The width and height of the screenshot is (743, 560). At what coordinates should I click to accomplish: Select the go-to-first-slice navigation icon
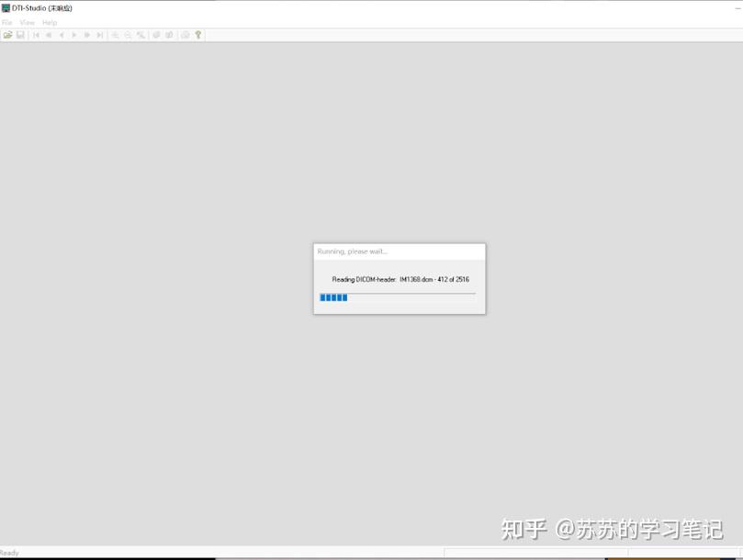36,35
